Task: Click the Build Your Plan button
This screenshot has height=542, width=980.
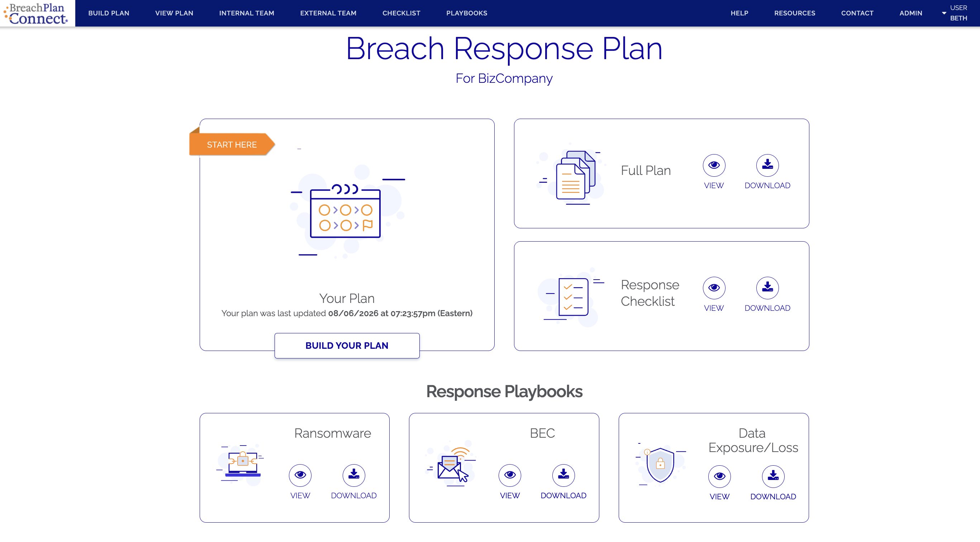Action: (347, 345)
